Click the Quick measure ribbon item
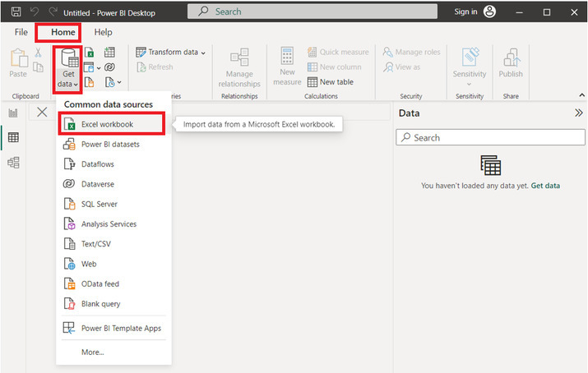The width and height of the screenshot is (588, 373). (x=338, y=52)
